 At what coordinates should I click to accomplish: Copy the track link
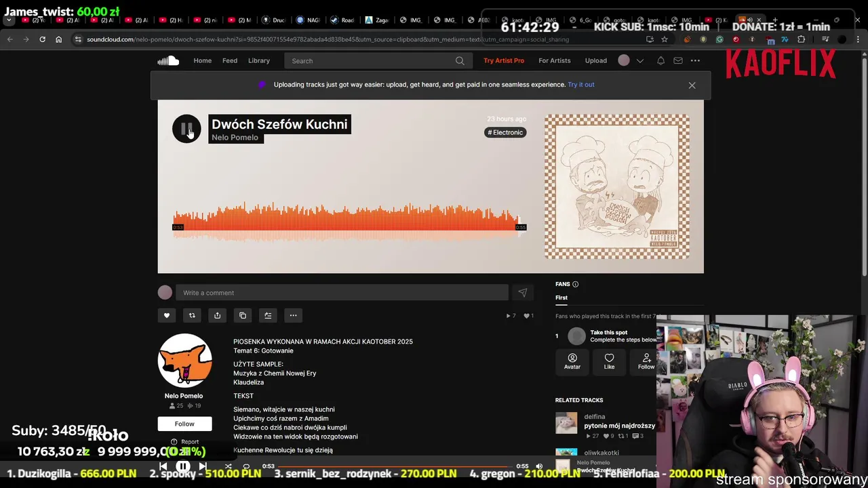(243, 315)
